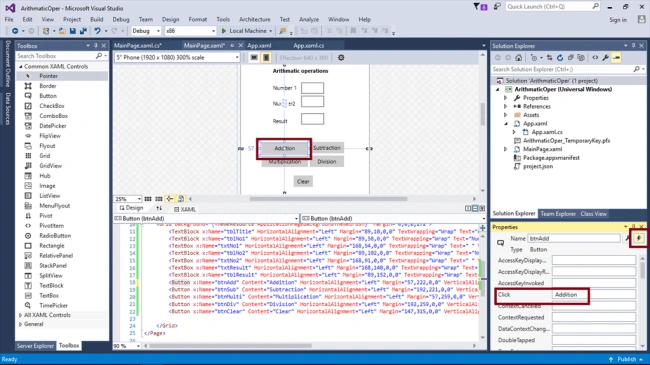Click the Navigate Backward toolbar button
Screen dimensions: 650x365
coord(15,31)
